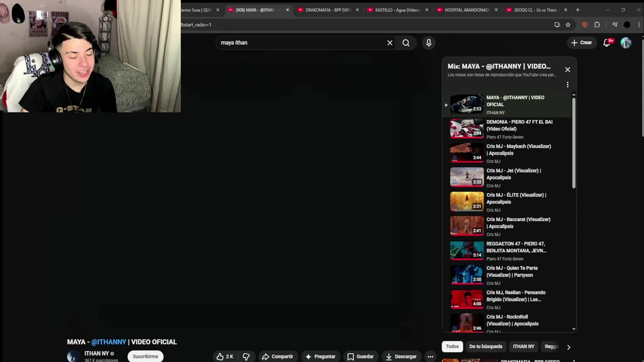This screenshot has height=362, width=644.
Task: Switch to KASTILLO - Agua tab
Action: click(x=397, y=10)
